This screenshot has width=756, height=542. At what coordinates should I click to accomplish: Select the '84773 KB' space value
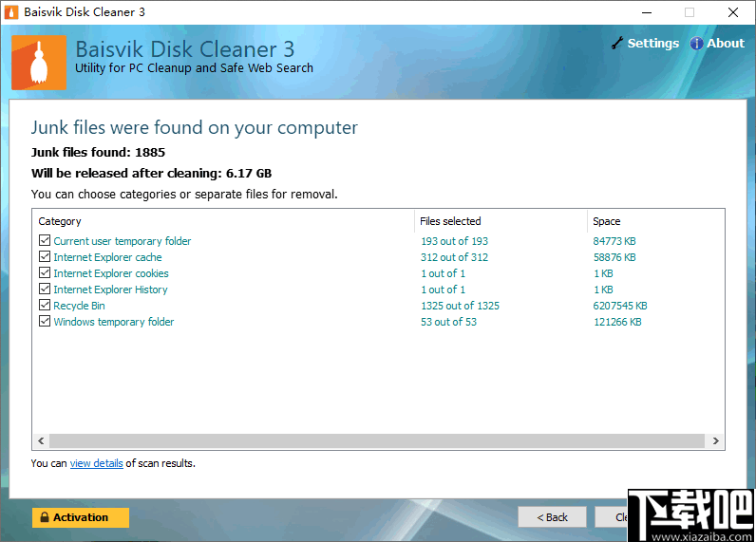pos(614,241)
